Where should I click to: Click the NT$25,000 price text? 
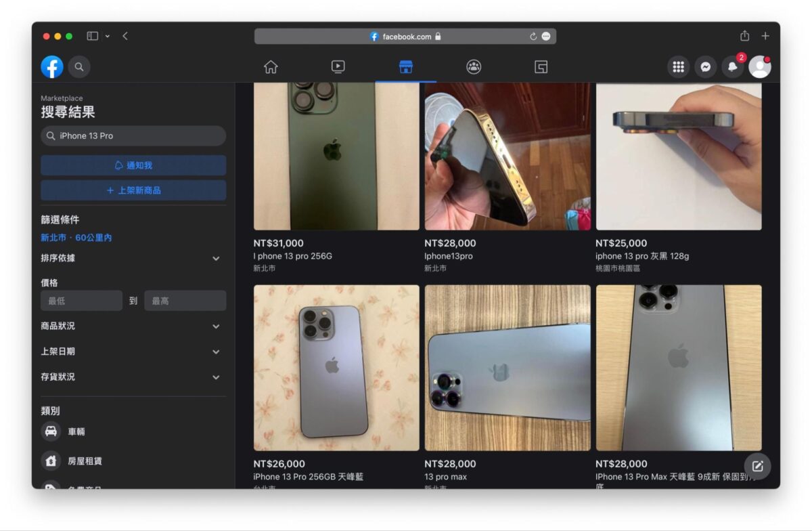621,243
